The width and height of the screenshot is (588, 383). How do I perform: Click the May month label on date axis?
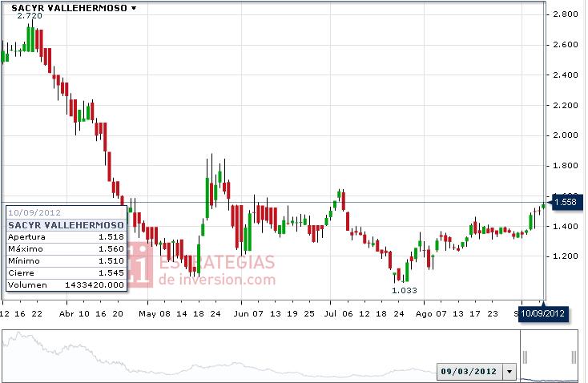[147, 313]
